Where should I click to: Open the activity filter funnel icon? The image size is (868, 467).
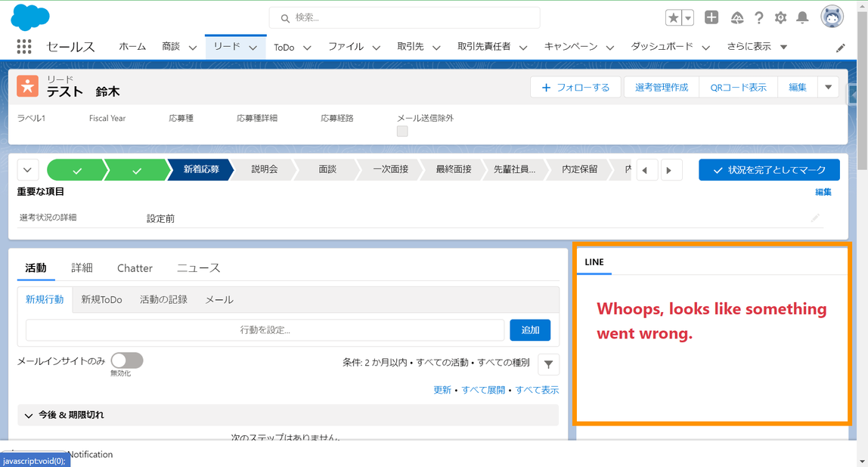548,364
